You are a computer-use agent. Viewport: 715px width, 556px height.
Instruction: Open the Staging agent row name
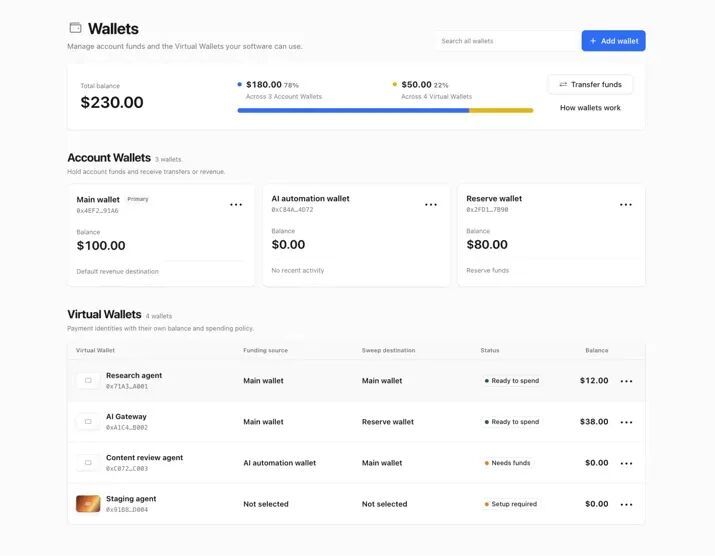[x=131, y=499]
